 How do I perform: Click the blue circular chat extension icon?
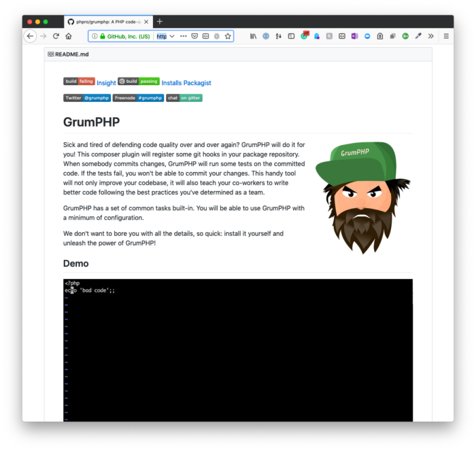coord(367,36)
